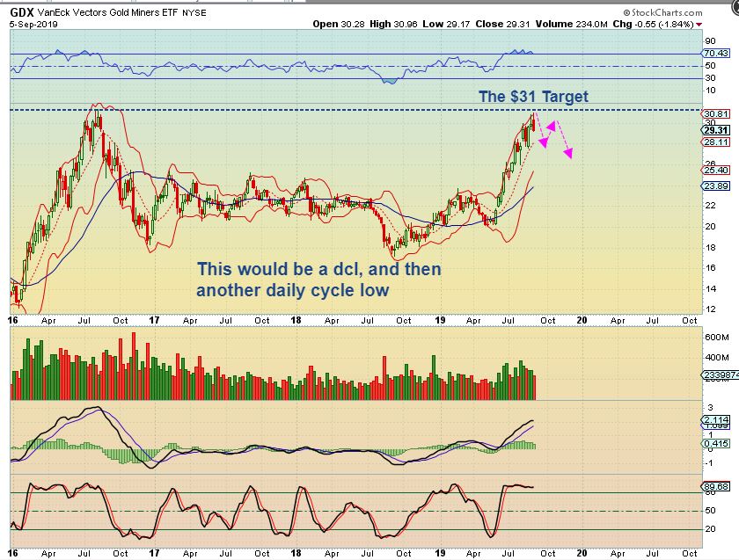
Task: Click the 25.40 price tag on axis
Action: point(716,170)
